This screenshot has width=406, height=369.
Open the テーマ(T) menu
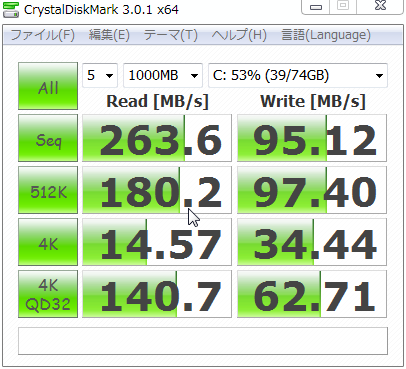pyautogui.click(x=171, y=35)
